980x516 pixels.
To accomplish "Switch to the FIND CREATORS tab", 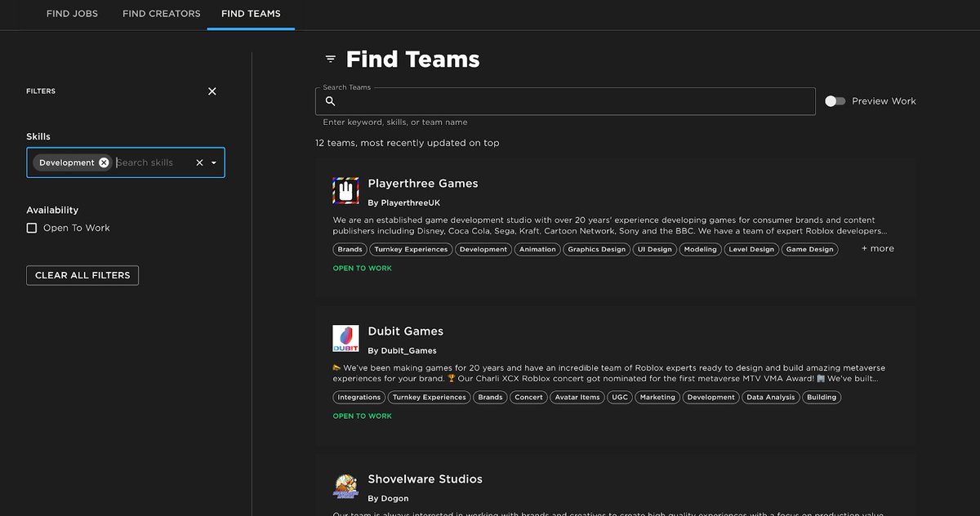I will click(161, 14).
